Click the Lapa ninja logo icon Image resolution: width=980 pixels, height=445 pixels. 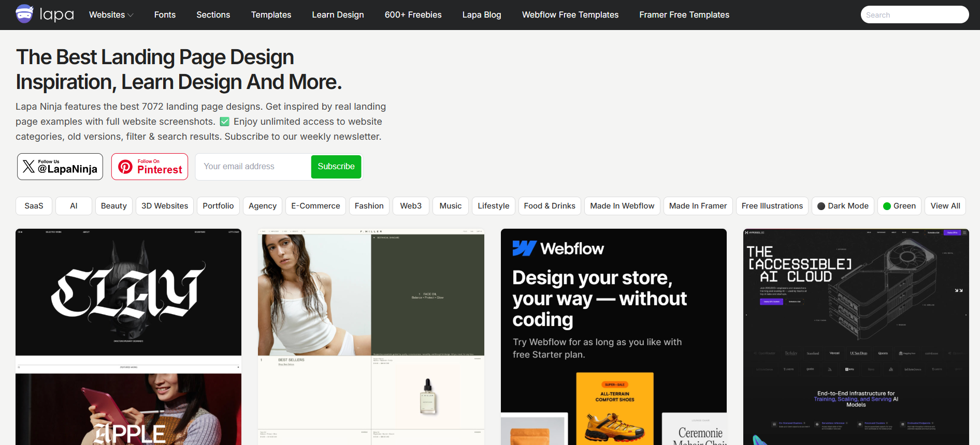pyautogui.click(x=24, y=14)
